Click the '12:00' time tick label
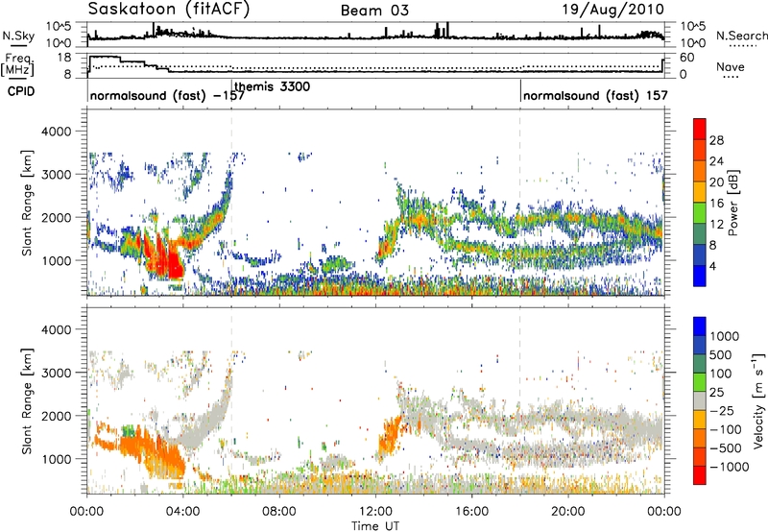This screenshot has width=768, height=532. (x=375, y=512)
